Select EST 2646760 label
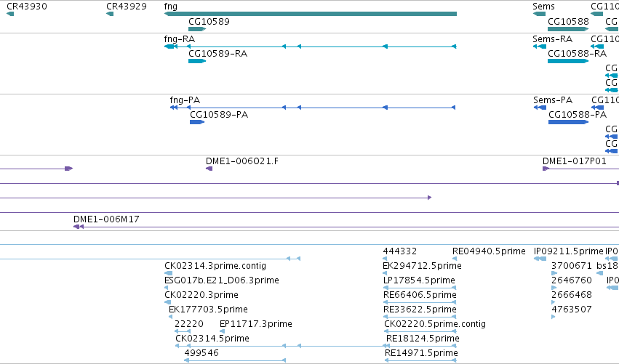This screenshot has width=619, height=364. pos(572,280)
